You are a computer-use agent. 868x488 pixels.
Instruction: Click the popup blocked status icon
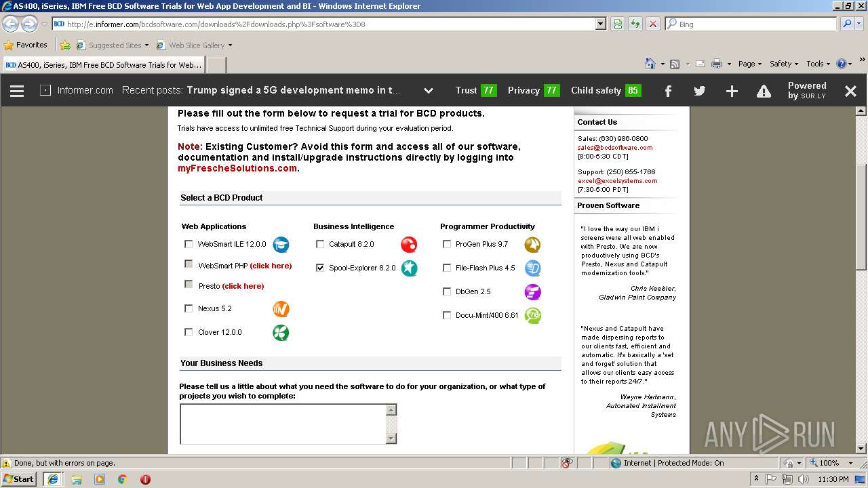coord(567,463)
